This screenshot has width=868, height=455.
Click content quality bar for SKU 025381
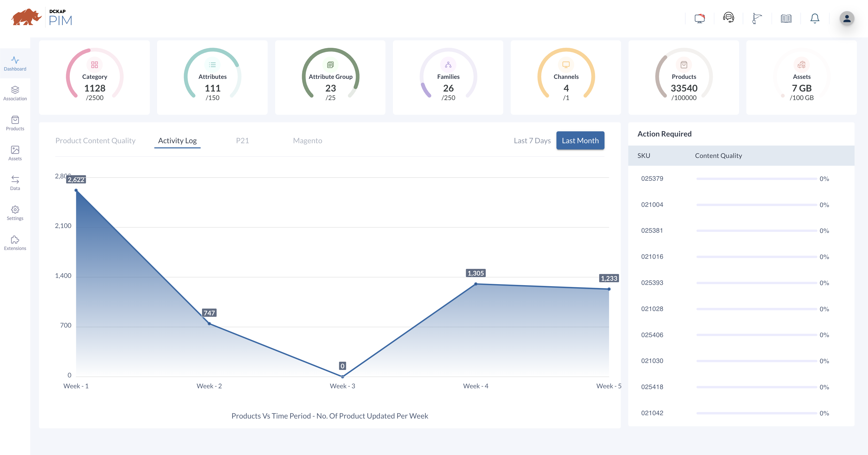tap(756, 231)
